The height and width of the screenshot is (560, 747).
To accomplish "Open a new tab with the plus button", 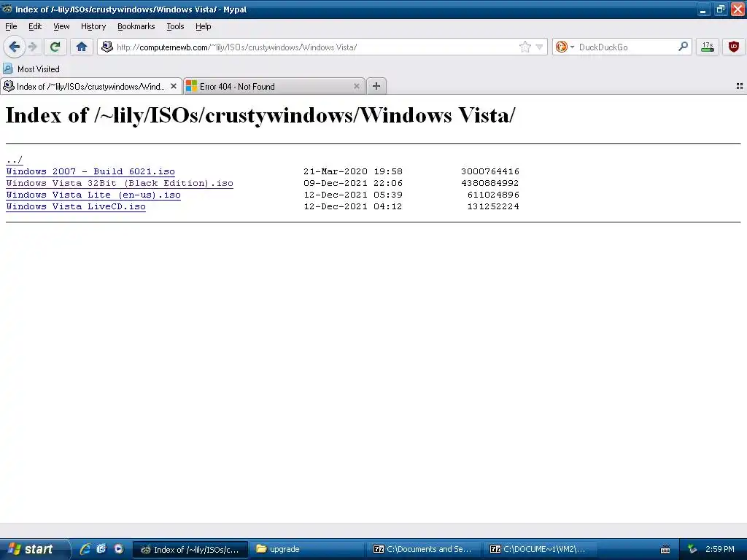I will (376, 86).
